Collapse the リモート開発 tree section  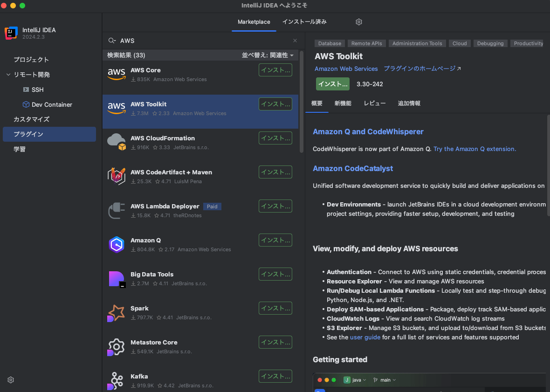coord(8,74)
